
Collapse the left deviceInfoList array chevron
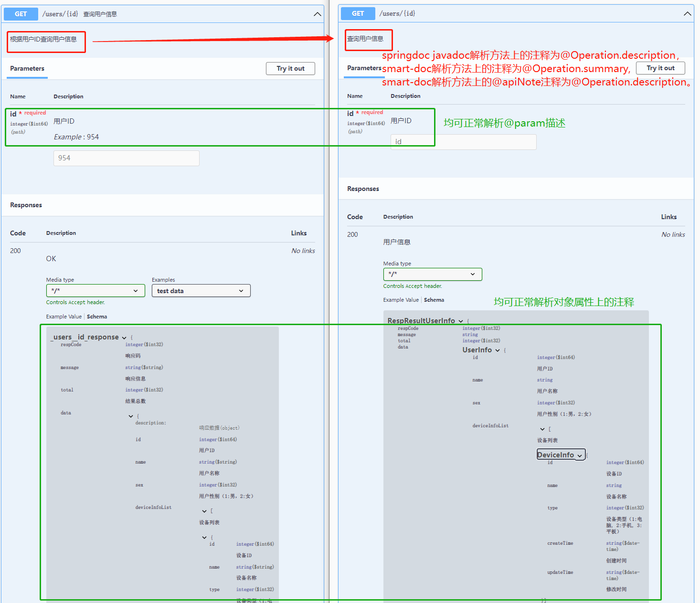(x=204, y=511)
